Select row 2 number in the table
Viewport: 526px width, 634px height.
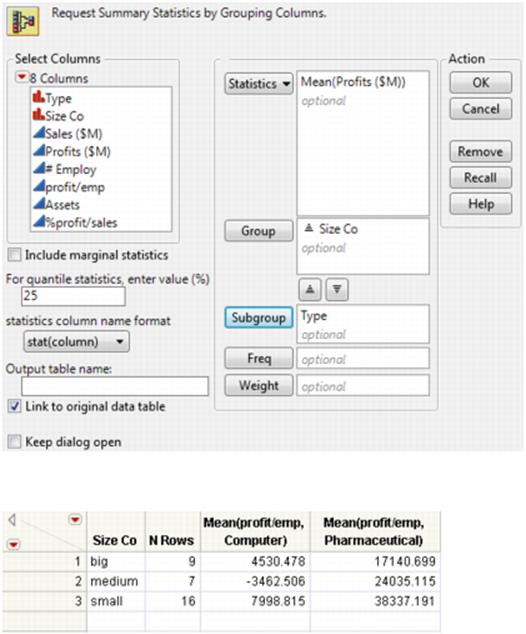coord(44,581)
